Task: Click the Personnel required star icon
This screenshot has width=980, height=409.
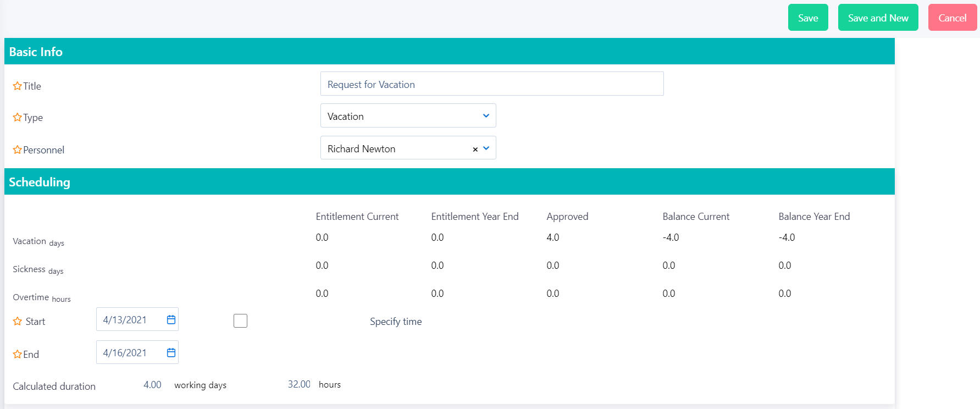Action: 18,150
